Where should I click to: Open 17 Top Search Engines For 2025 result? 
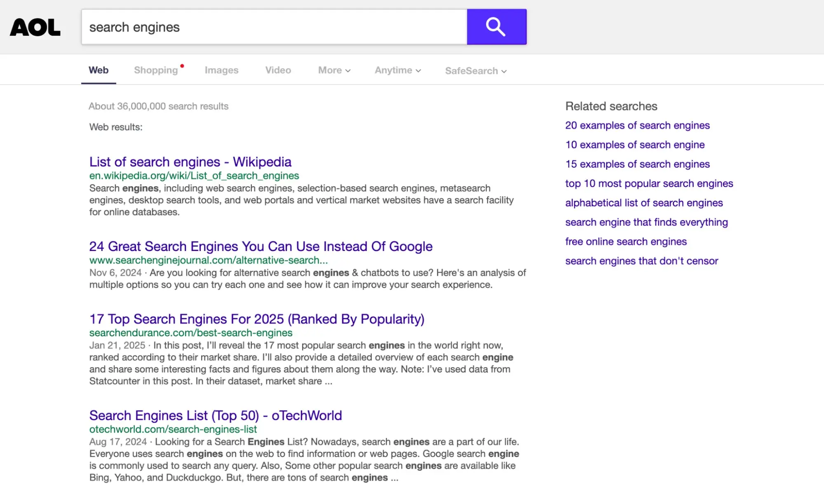[257, 319]
